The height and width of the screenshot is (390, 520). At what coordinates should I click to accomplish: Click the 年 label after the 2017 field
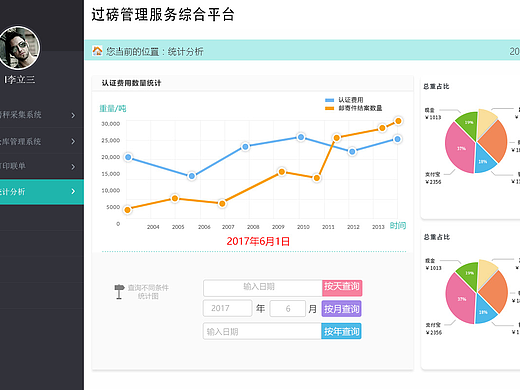tap(260, 309)
